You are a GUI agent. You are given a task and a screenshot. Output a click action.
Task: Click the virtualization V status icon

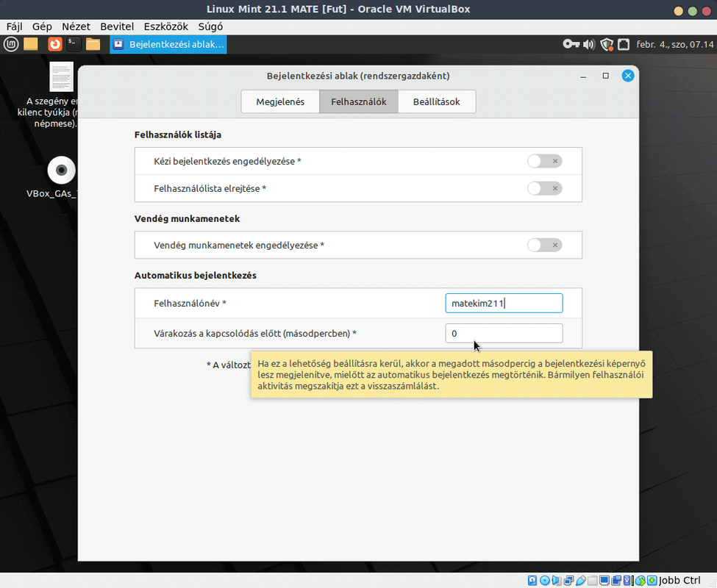(x=627, y=580)
